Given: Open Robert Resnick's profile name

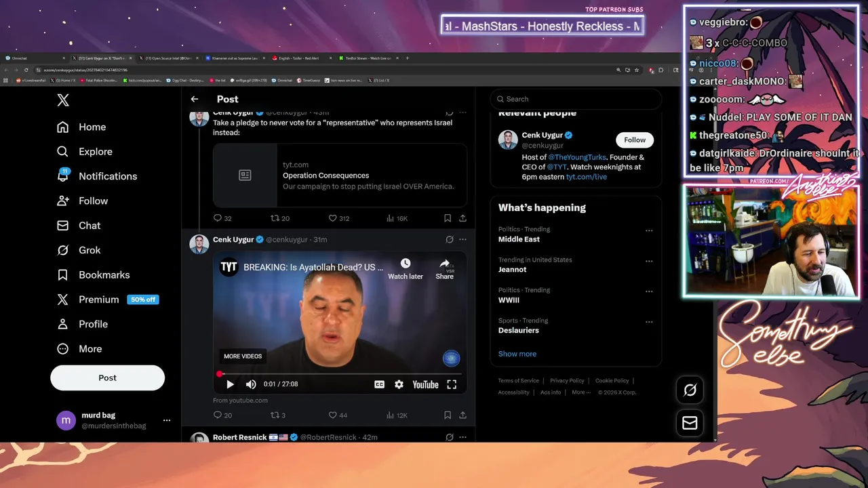Looking at the screenshot, I should point(240,437).
